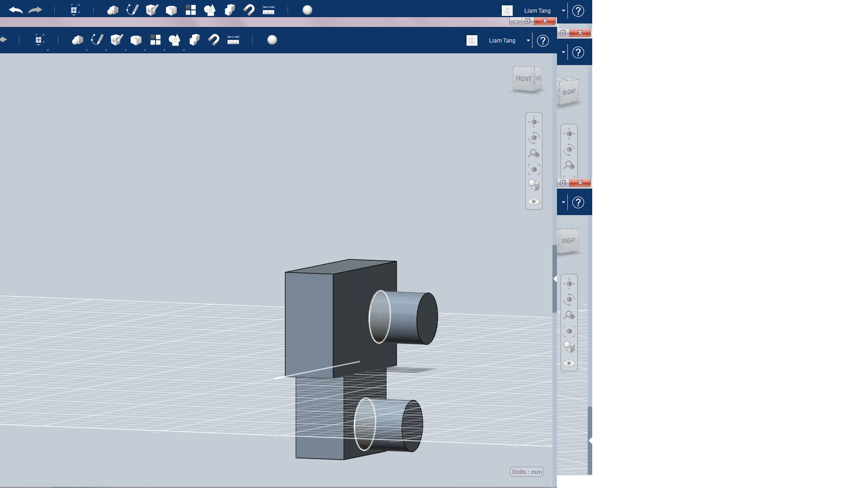
Task: Select Measure ruler in the topmost toolbar
Action: coord(269,10)
